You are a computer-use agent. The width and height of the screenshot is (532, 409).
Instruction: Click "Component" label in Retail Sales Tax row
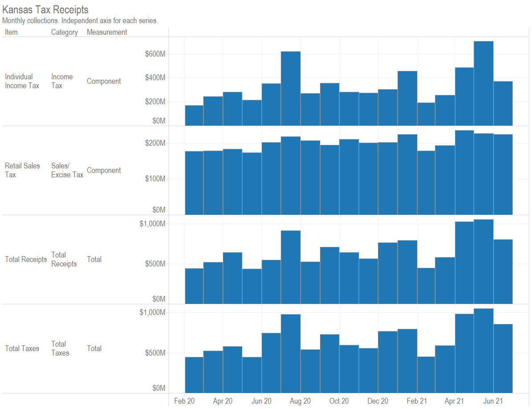[x=103, y=170]
